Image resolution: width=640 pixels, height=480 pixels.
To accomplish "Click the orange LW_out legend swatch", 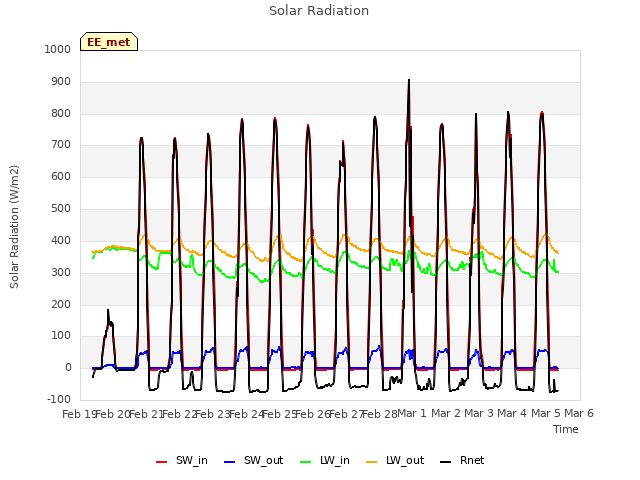I will (371, 462).
